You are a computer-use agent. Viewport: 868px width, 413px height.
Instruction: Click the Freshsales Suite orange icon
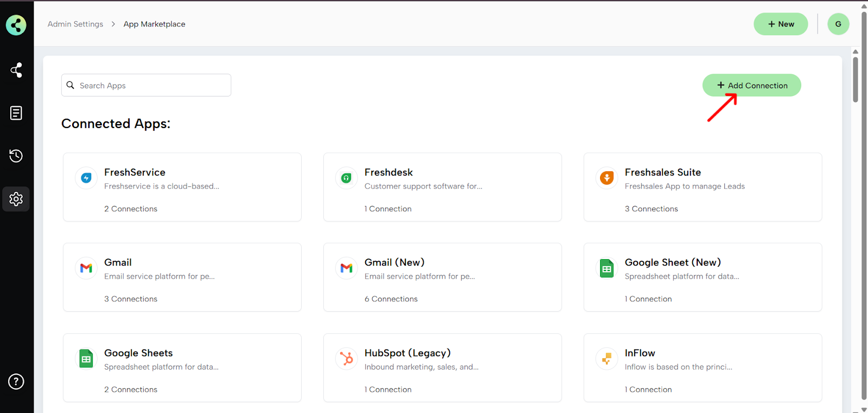pyautogui.click(x=607, y=178)
